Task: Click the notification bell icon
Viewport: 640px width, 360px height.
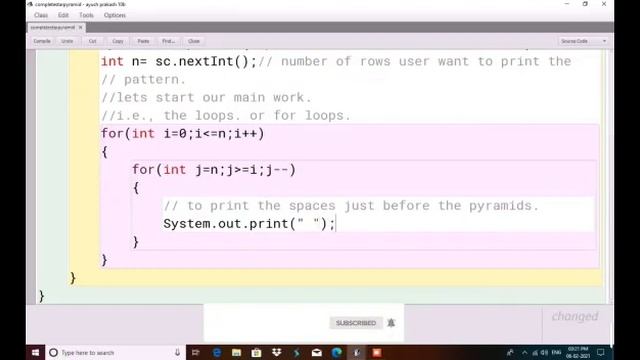Action: click(x=391, y=323)
